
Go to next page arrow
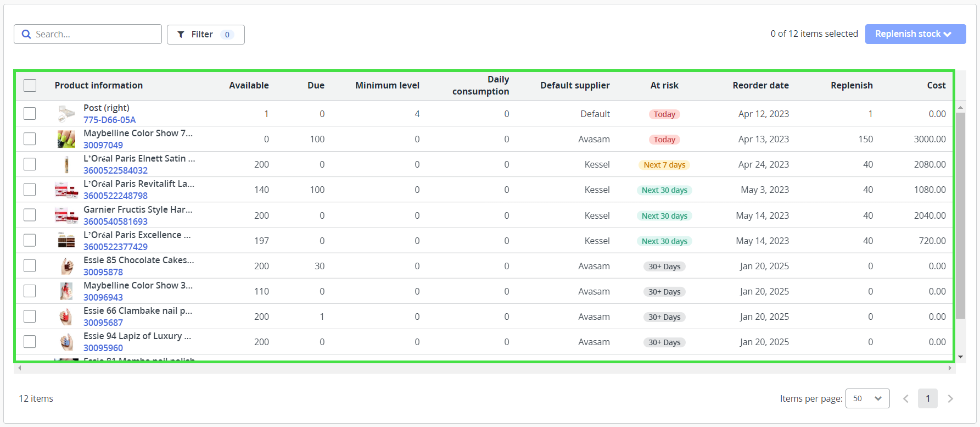[x=950, y=398]
